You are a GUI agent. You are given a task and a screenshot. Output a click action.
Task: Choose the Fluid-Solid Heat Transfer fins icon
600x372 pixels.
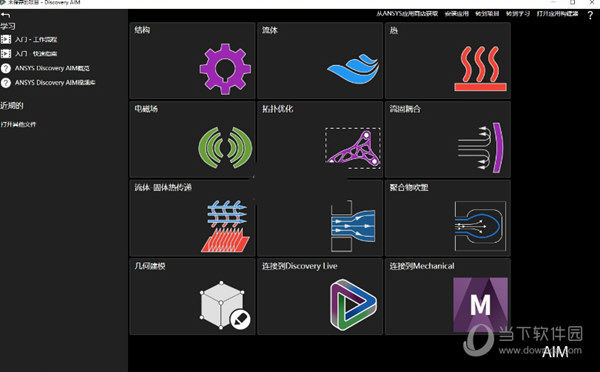click(x=225, y=226)
